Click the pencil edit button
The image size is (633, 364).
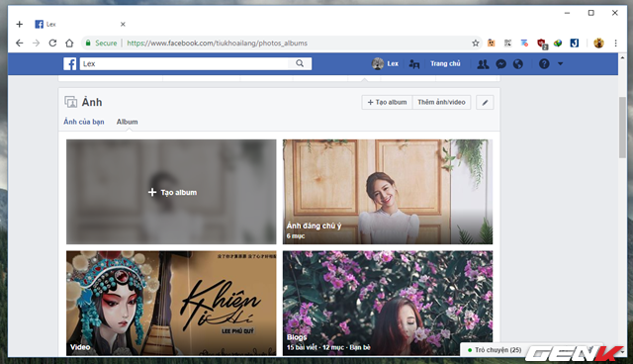(485, 103)
